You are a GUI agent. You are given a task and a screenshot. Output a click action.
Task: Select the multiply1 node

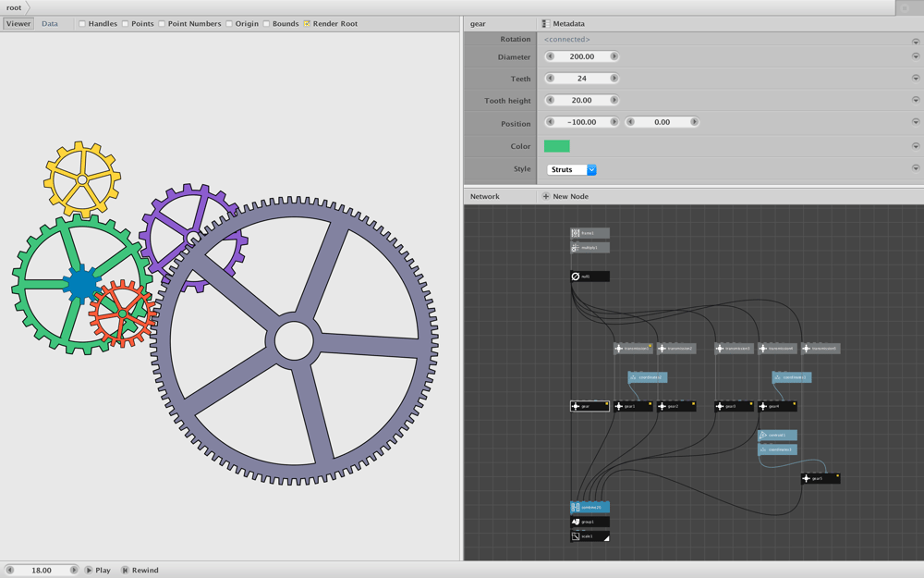pos(590,248)
